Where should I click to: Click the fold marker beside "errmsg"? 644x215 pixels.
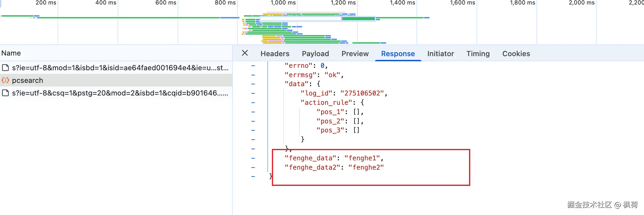(x=253, y=75)
